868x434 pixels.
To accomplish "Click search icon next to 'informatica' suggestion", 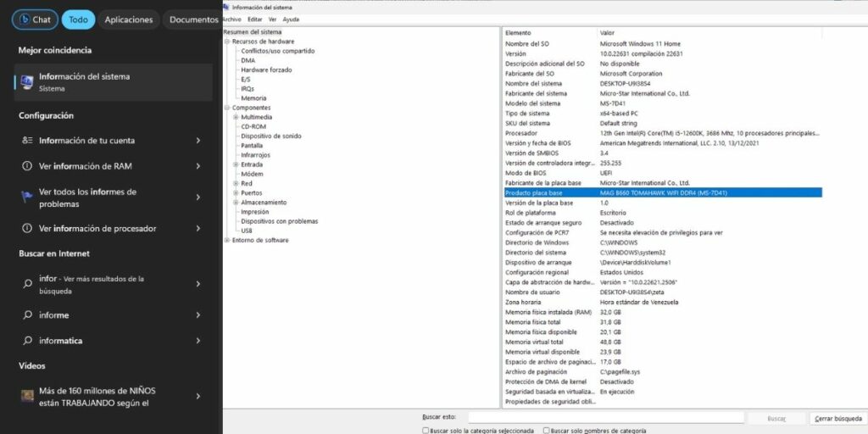I will coord(27,341).
